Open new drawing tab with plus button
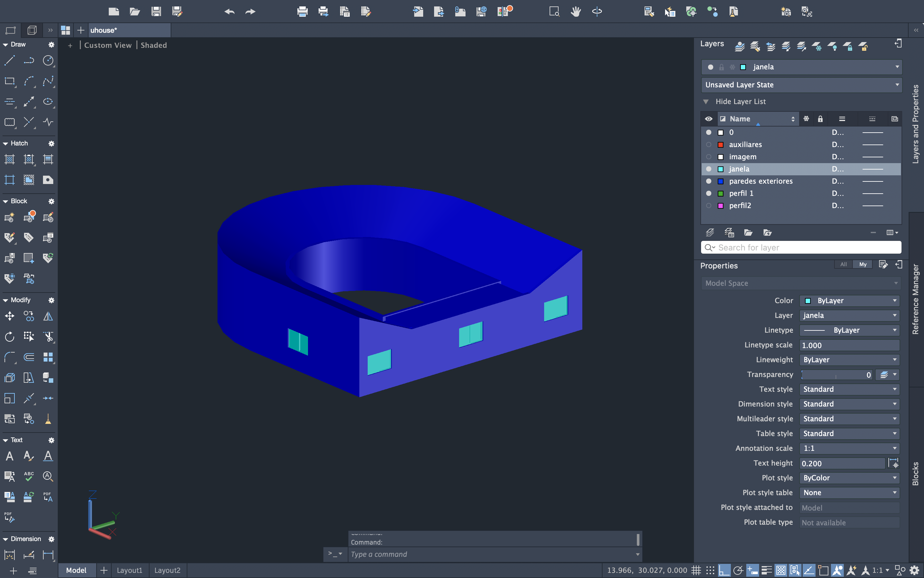The height and width of the screenshot is (578, 924). click(81, 30)
